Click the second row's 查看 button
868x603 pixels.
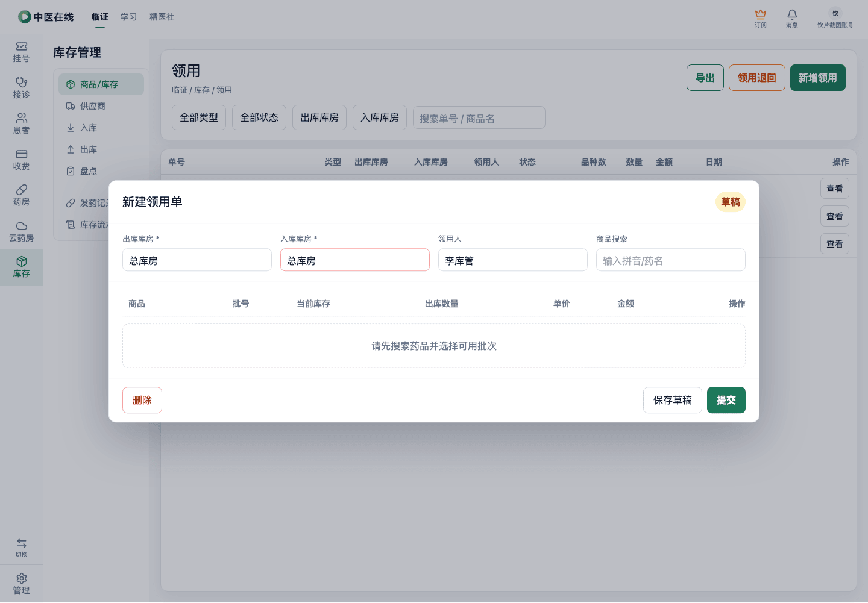click(835, 216)
